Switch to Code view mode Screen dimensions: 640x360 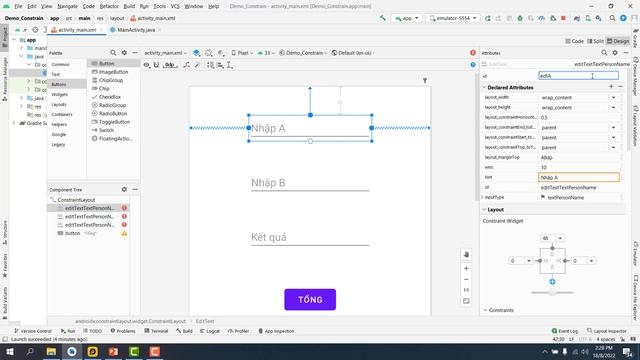click(x=574, y=41)
